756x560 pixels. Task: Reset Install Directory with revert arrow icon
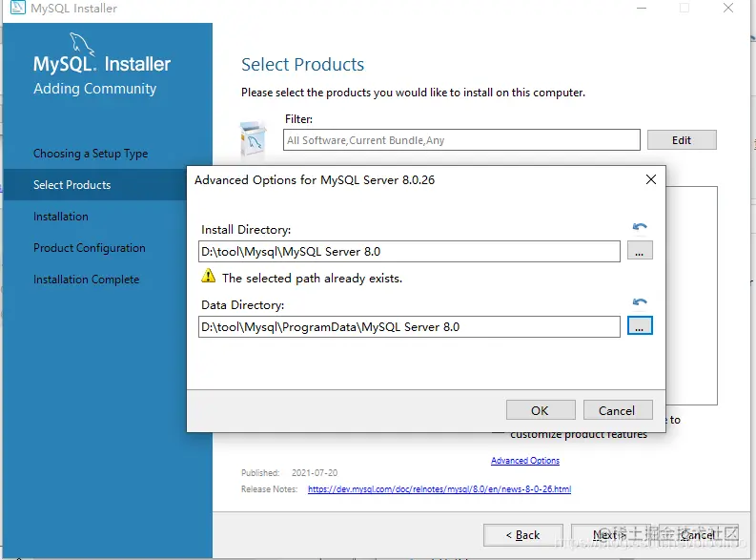pos(640,226)
